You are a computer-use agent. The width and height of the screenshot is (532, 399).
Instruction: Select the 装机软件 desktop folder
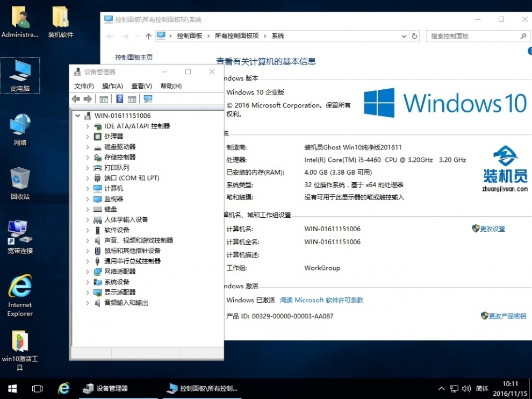61,21
